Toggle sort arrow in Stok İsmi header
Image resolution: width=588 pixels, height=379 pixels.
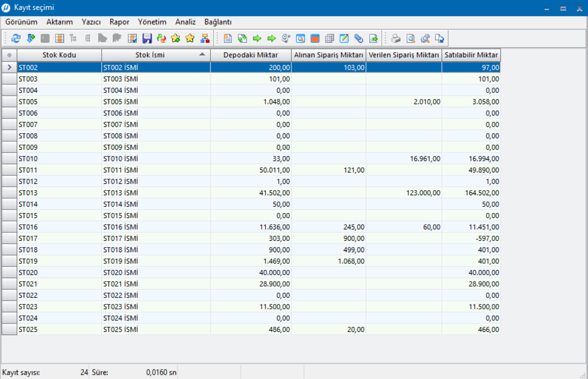(x=202, y=54)
